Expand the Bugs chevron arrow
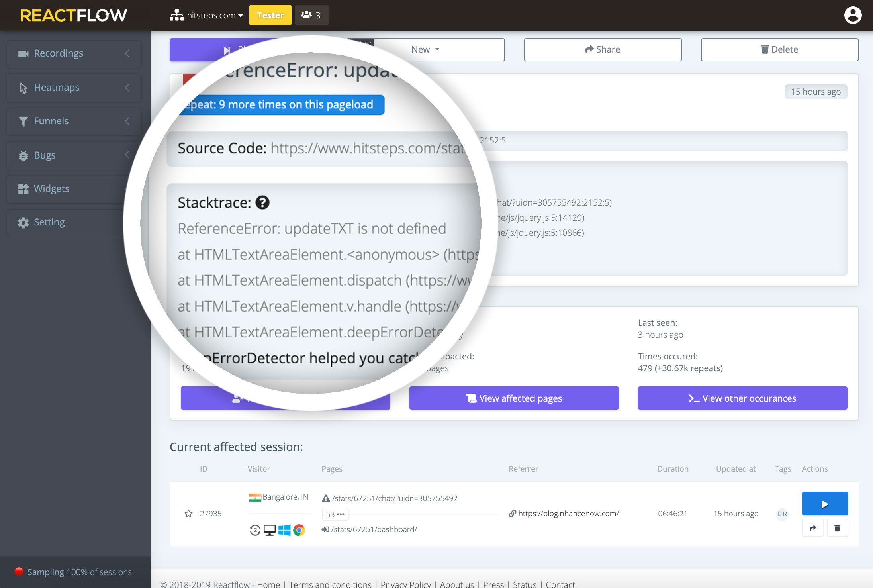This screenshot has height=588, width=873. [127, 155]
